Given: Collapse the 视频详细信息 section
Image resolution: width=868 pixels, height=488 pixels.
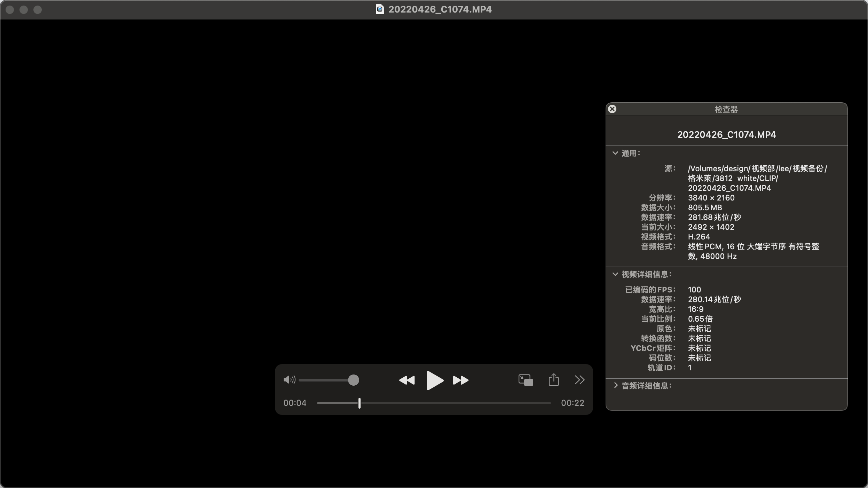Looking at the screenshot, I should 615,274.
